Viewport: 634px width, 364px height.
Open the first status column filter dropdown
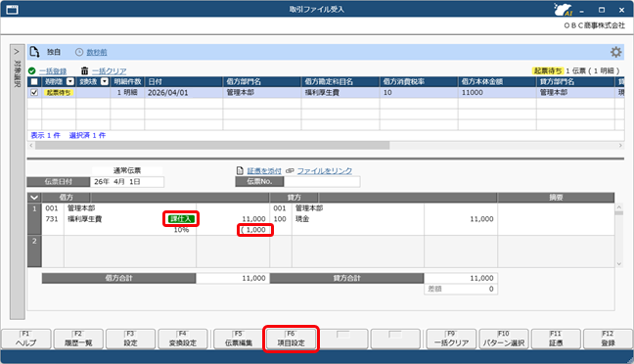(70, 81)
